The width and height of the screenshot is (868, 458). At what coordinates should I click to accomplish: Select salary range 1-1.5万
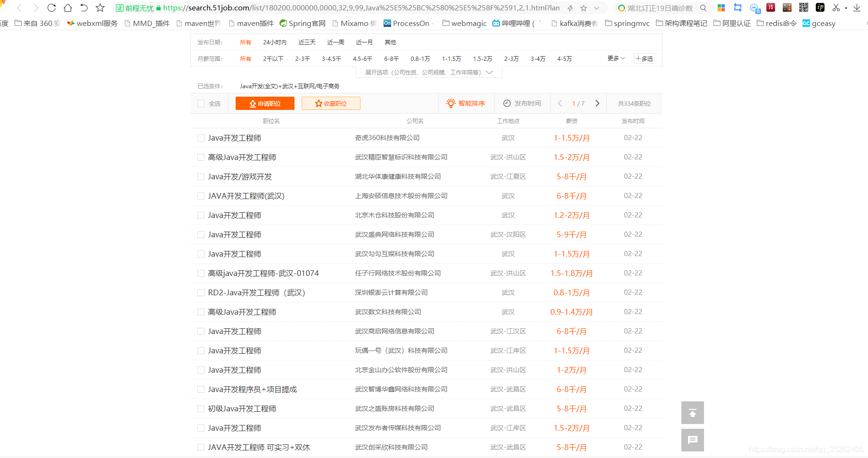coord(451,59)
